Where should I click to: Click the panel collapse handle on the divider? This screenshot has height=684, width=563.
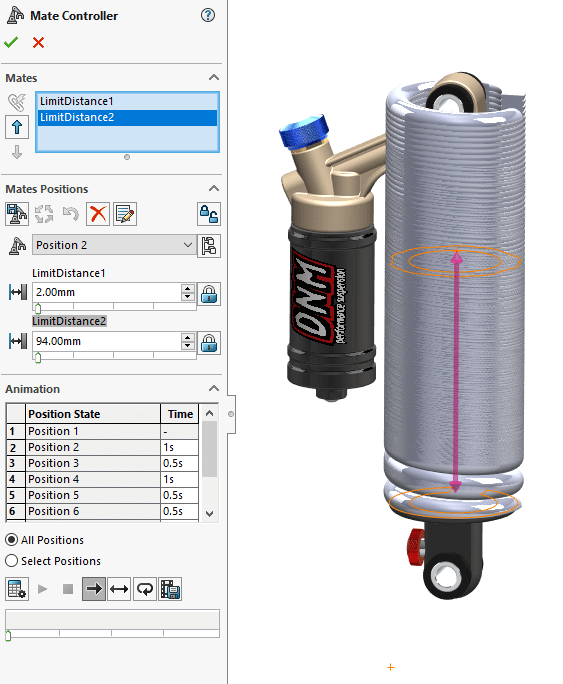pos(231,414)
